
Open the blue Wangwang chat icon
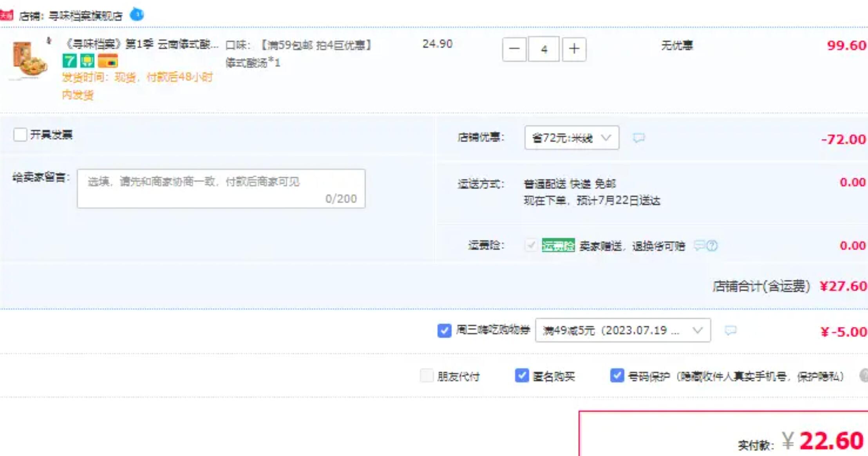pyautogui.click(x=137, y=15)
